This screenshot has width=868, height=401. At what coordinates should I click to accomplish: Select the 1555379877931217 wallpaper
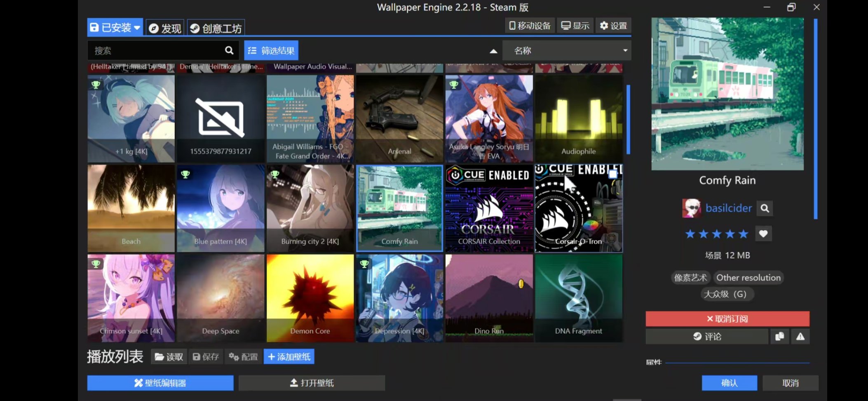pyautogui.click(x=221, y=119)
